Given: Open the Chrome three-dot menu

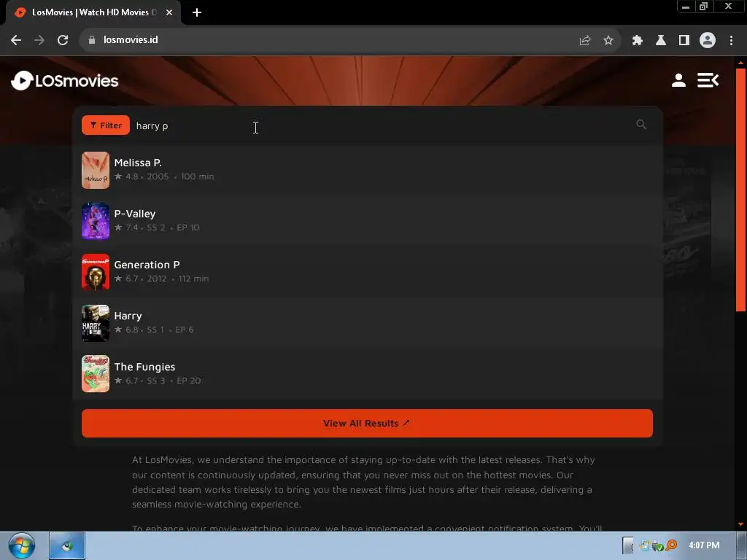Looking at the screenshot, I should pyautogui.click(x=731, y=41).
